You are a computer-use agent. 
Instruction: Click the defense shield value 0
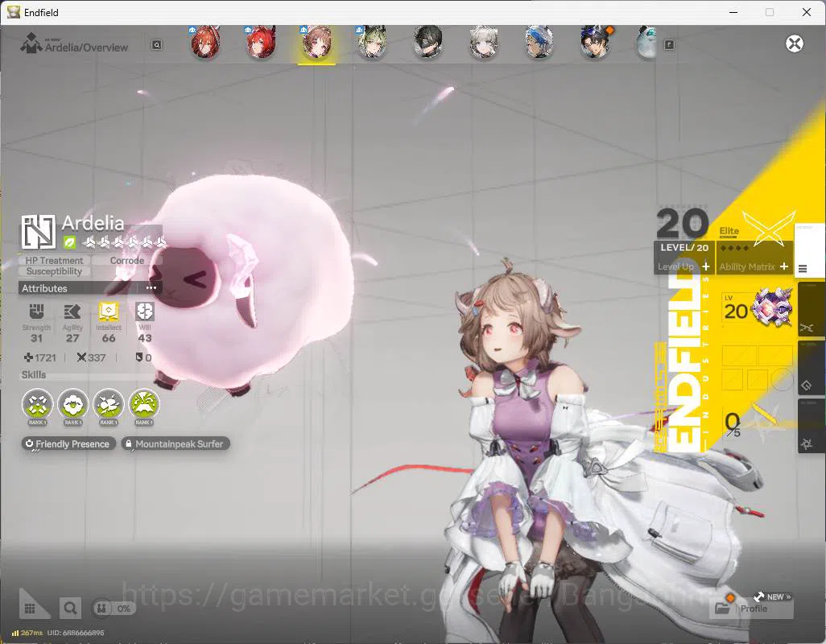click(144, 357)
